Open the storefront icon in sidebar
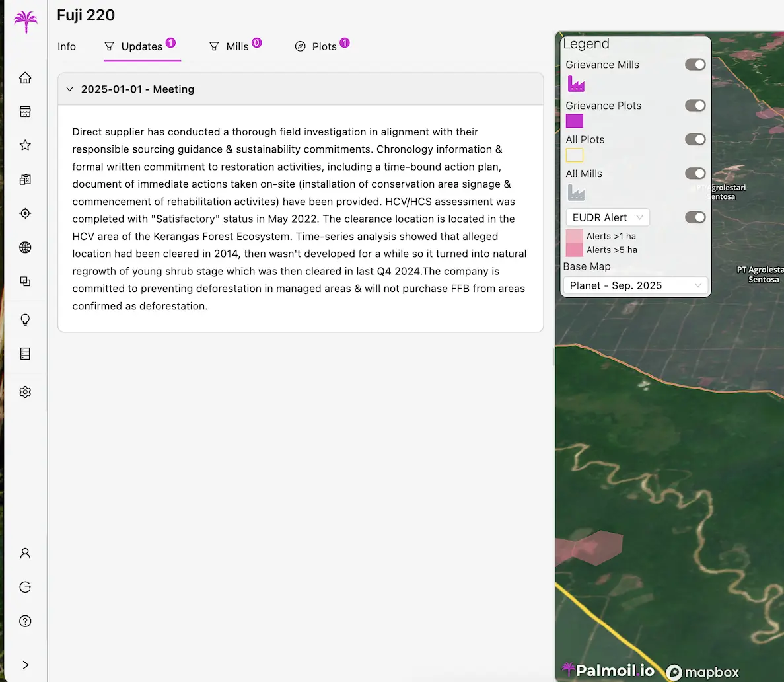Viewport: 784px width, 682px height. [25, 112]
